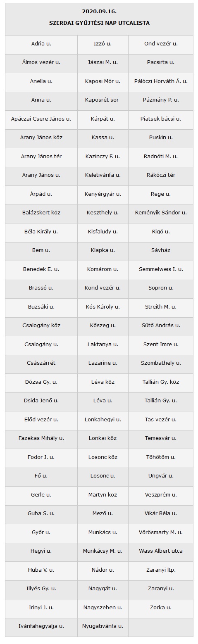Click the Császárrét entry

[x=41, y=363]
